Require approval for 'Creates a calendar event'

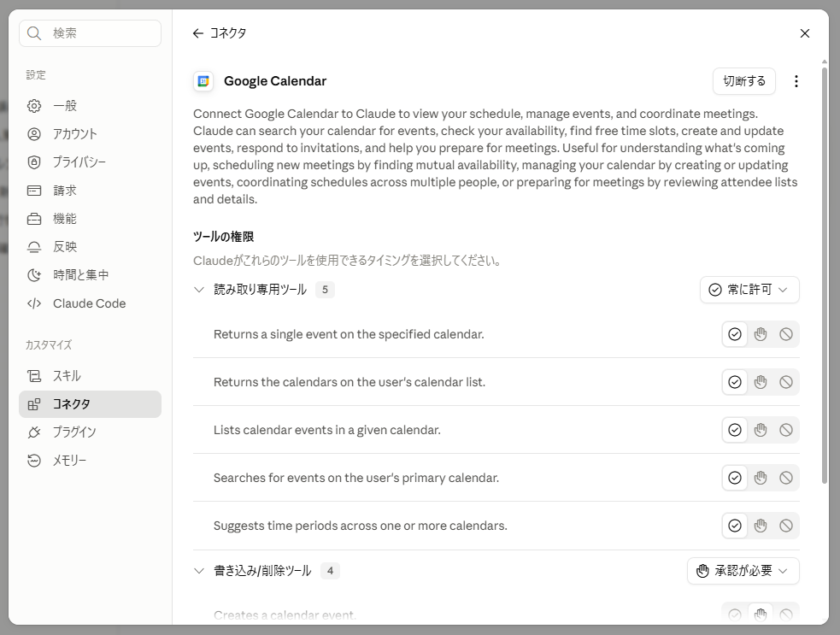(761, 614)
